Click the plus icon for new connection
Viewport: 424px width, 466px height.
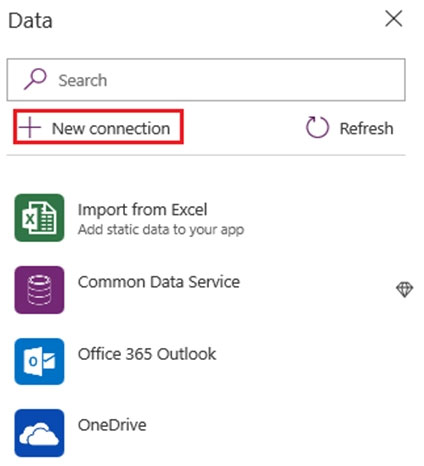point(30,127)
